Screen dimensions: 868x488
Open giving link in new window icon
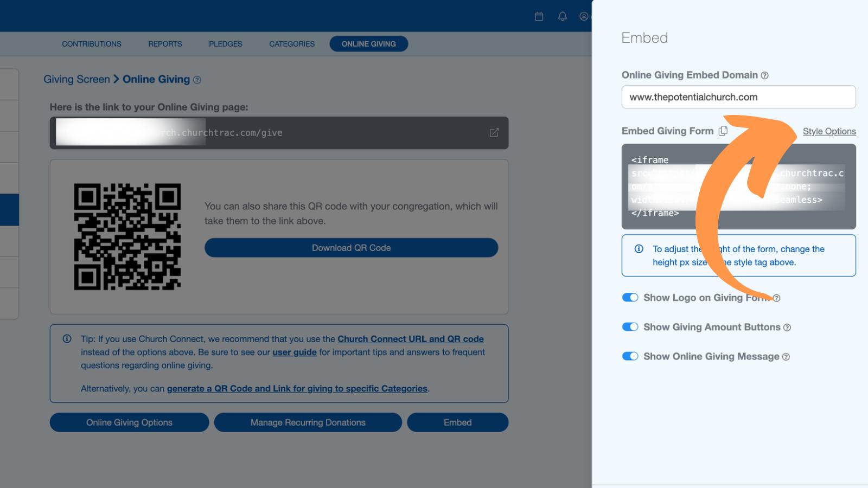[494, 133]
